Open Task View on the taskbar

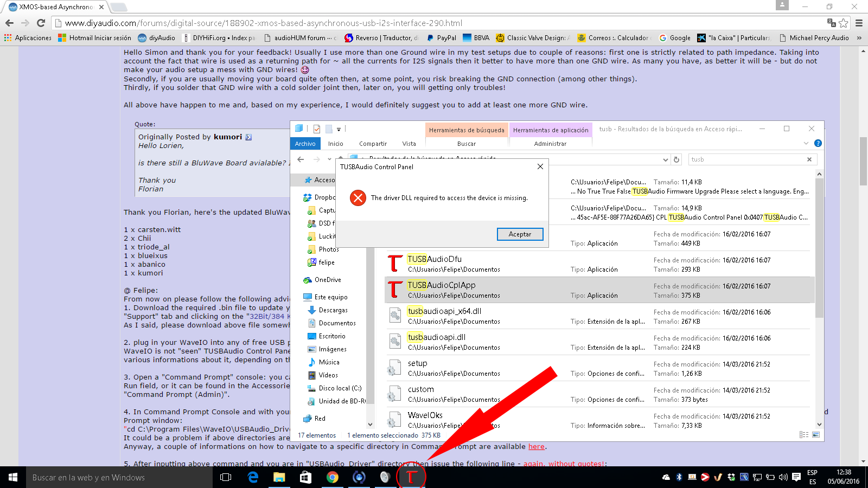(x=226, y=477)
